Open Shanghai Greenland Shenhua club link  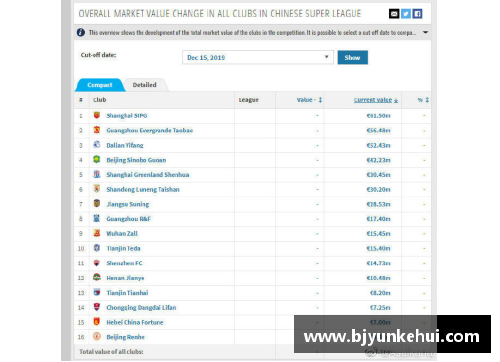click(148, 175)
